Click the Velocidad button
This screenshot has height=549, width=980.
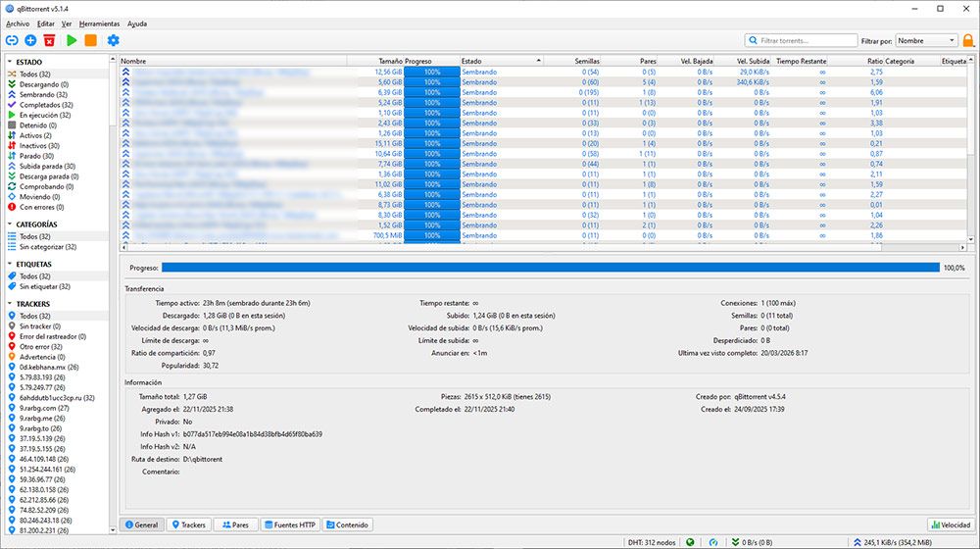(x=952, y=524)
